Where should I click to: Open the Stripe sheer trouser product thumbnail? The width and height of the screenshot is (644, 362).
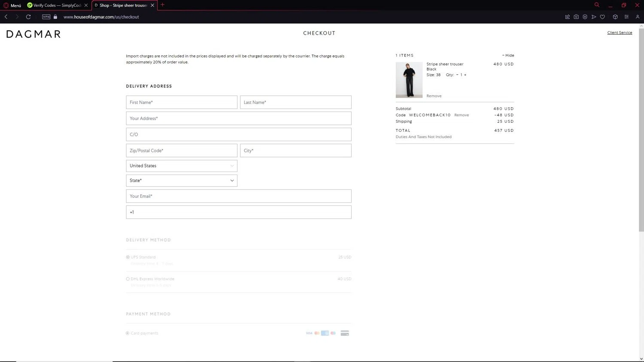(409, 80)
